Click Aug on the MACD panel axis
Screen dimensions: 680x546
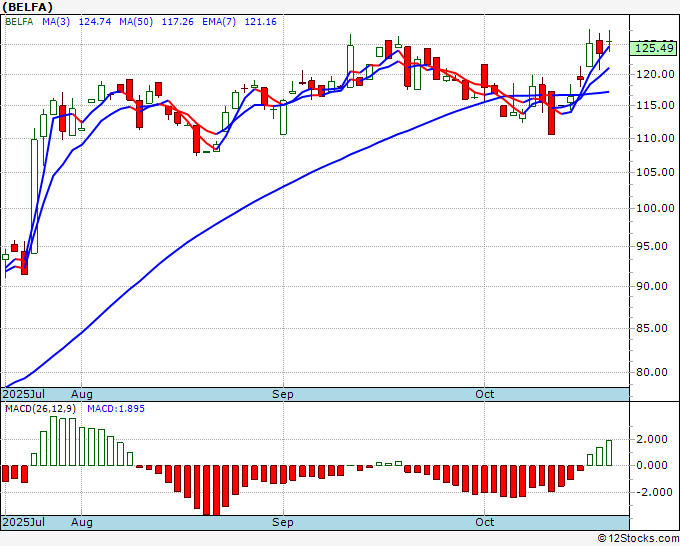pos(82,522)
